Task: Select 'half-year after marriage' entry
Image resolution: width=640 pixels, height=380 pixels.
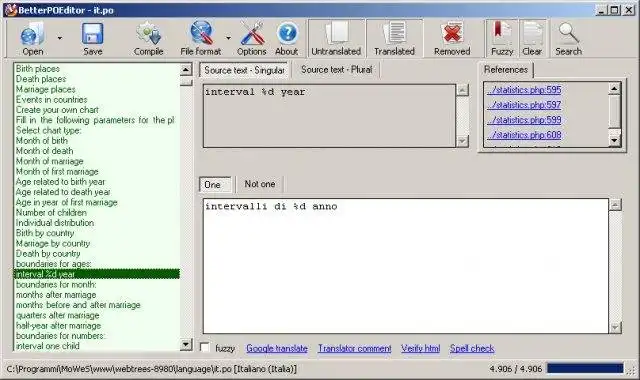Action: coord(58,325)
